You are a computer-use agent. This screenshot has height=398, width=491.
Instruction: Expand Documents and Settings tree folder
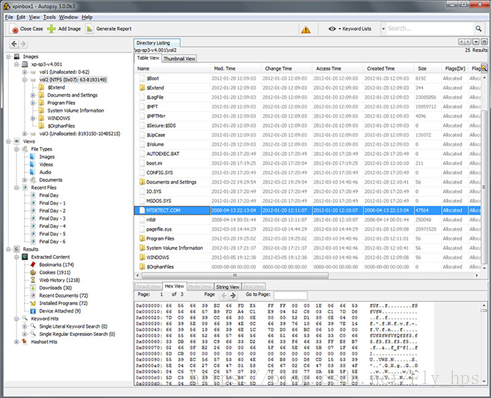click(x=33, y=95)
